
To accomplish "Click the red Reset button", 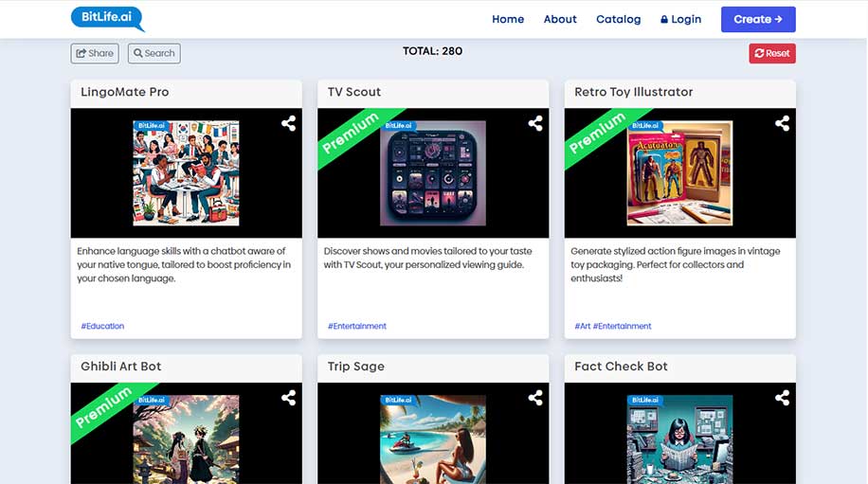I will tap(771, 53).
